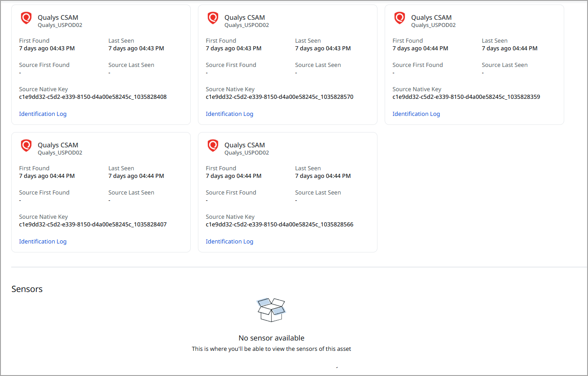The width and height of the screenshot is (588, 376).
Task: Select source native key ending in 1035828566
Action: (280, 225)
